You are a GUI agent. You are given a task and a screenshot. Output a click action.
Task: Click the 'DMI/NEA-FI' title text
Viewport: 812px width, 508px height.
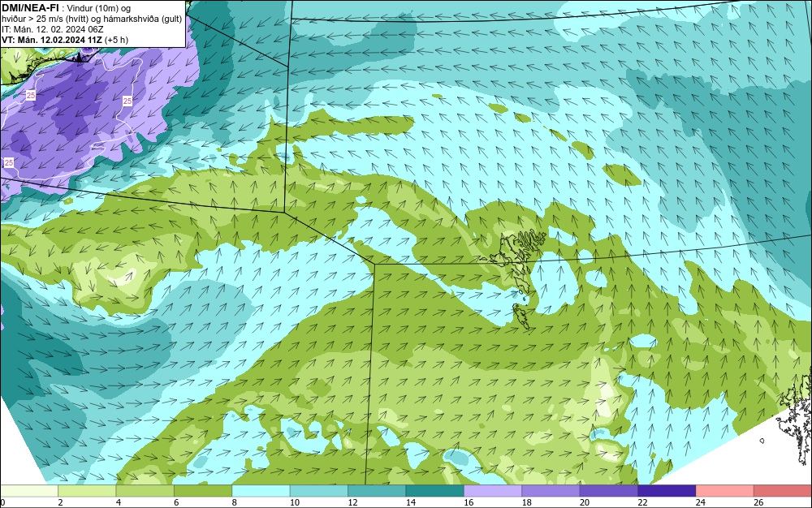[30, 8]
